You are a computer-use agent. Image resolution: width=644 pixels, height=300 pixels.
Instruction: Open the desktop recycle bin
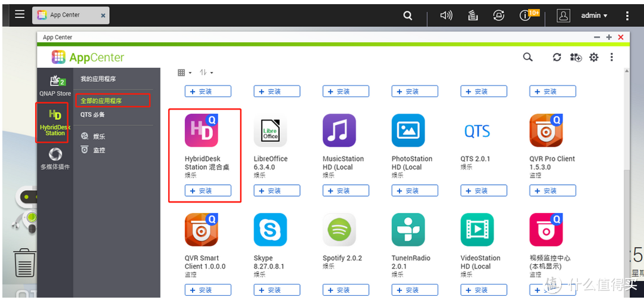[24, 262]
